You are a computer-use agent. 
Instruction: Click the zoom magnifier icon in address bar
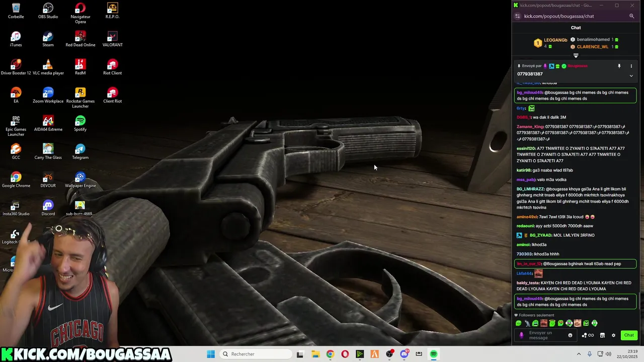click(x=631, y=16)
